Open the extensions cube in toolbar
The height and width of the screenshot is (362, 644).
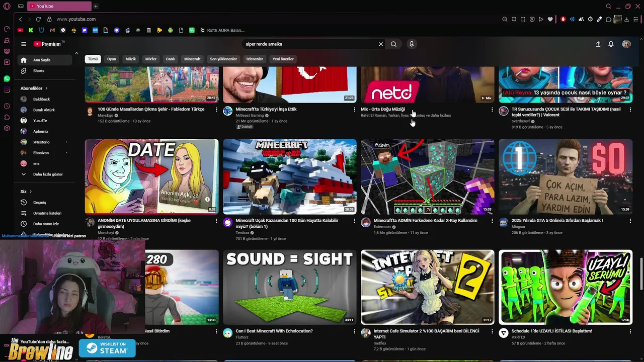click(x=608, y=19)
